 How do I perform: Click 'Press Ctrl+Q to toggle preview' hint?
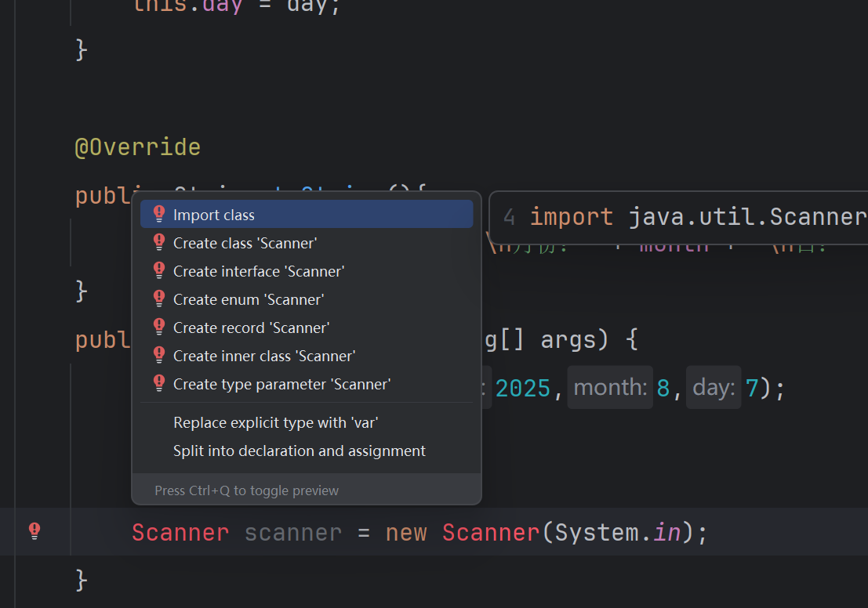click(x=246, y=490)
